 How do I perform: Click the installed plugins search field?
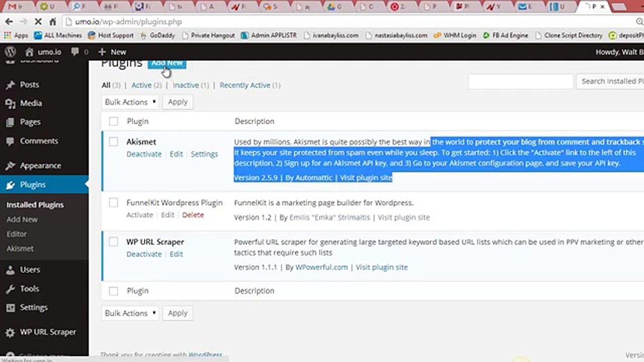coord(521,81)
